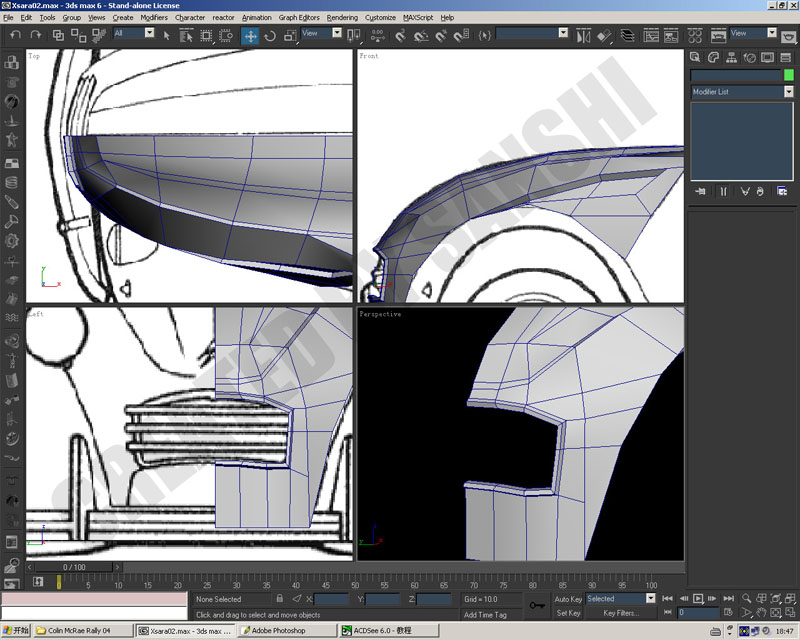
Task: Toggle the Angle Snap button
Action: (421, 36)
